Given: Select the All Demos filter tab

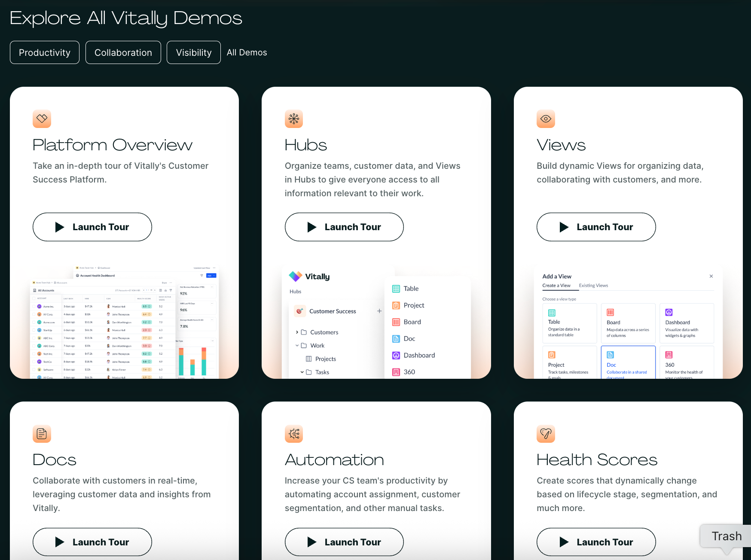Looking at the screenshot, I should tap(247, 52).
